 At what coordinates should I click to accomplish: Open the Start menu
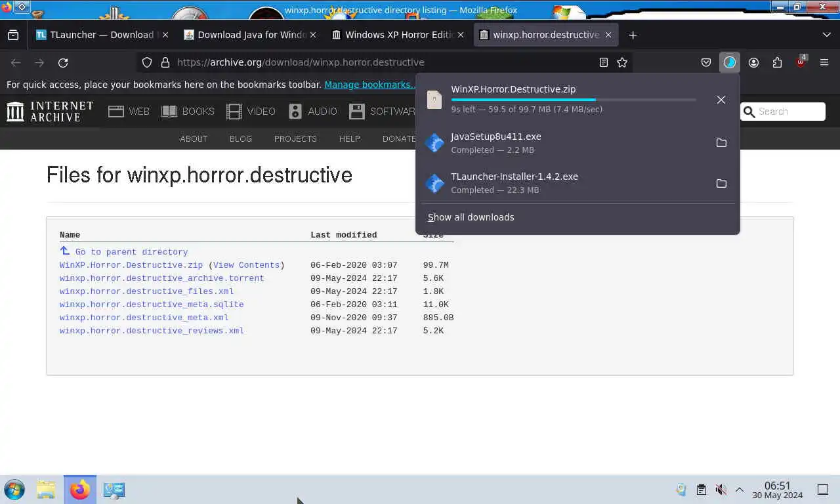tap(14, 490)
